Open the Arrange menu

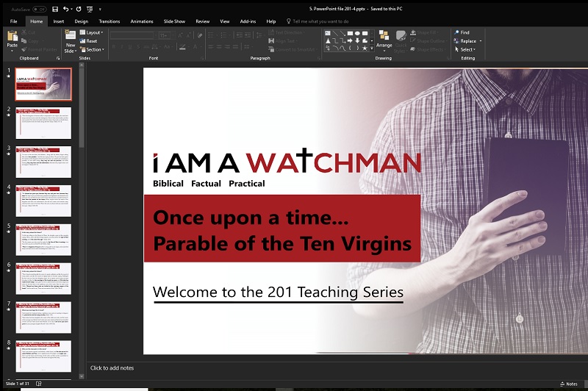click(x=384, y=41)
